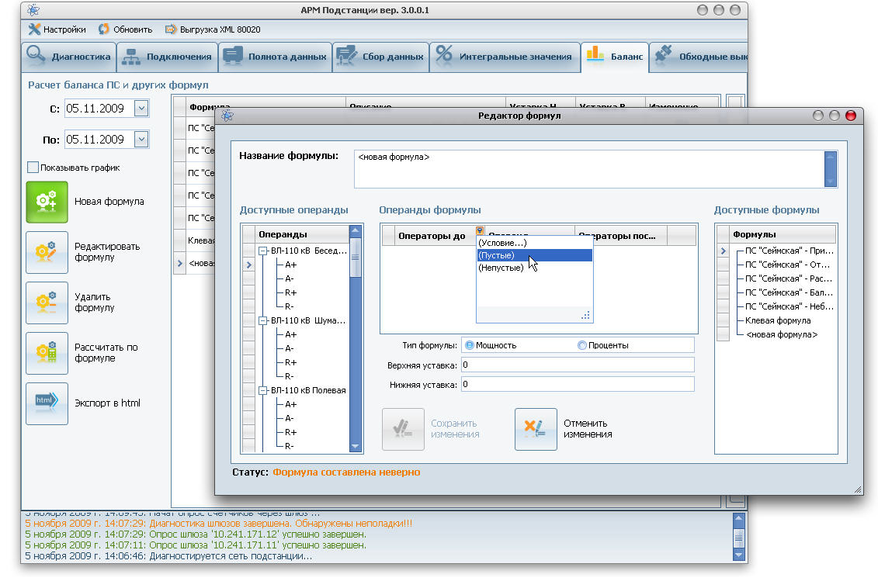Image resolution: width=878 pixels, height=588 pixels.
Task: Open the Подключения tab
Action: 167,57
